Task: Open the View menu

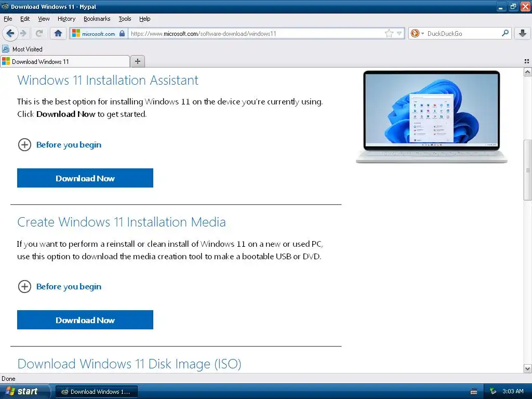Action: 44,19
